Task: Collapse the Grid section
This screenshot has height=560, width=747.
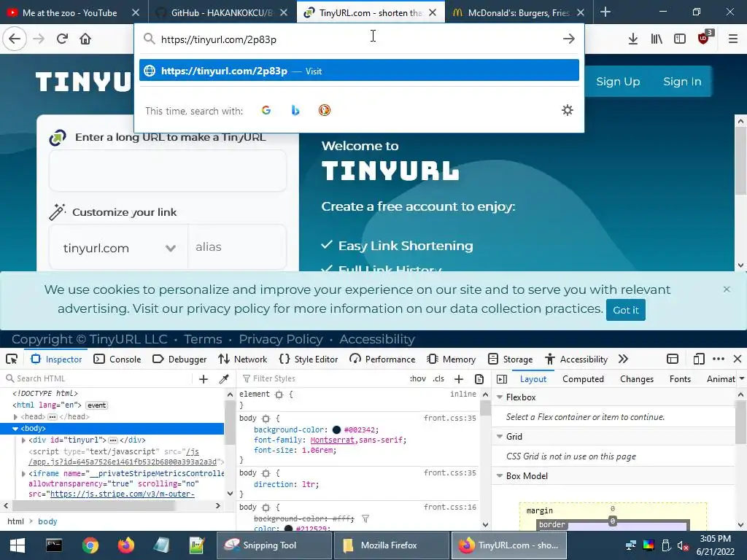Action: (500, 437)
